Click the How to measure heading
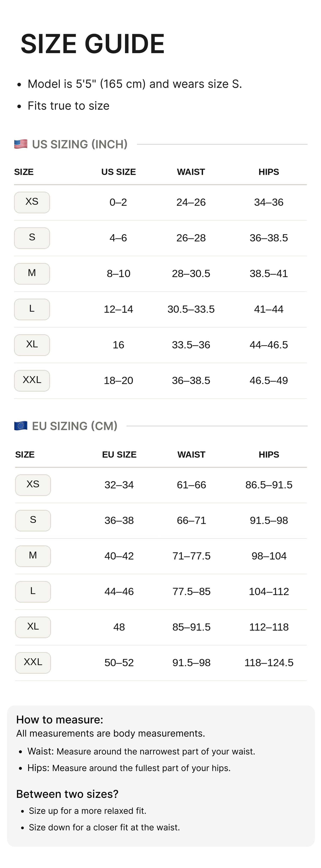Screen dimensions: 321x868 59,720
